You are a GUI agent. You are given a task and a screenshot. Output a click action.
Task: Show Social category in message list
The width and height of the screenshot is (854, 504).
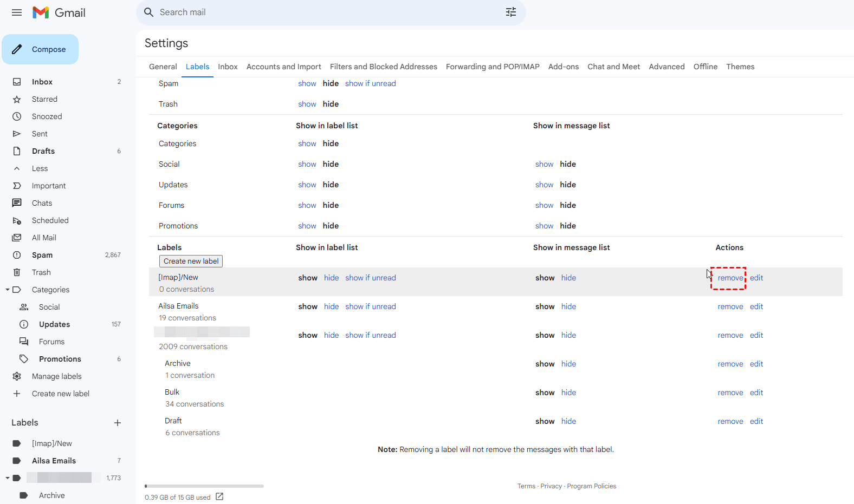point(544,164)
